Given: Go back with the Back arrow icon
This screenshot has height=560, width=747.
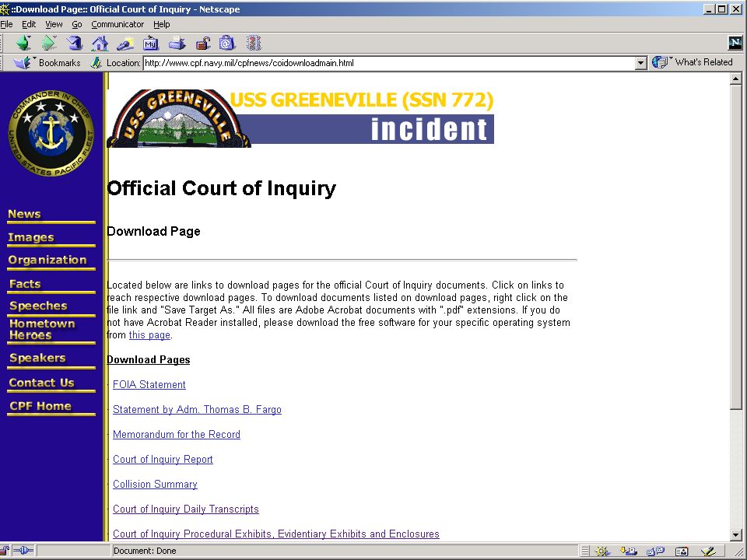Looking at the screenshot, I should pyautogui.click(x=23, y=44).
